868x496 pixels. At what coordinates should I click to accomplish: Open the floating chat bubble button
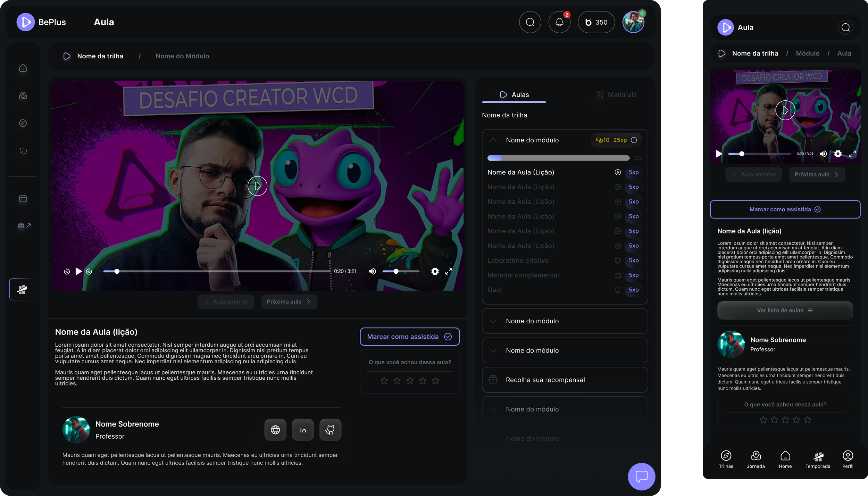(641, 477)
